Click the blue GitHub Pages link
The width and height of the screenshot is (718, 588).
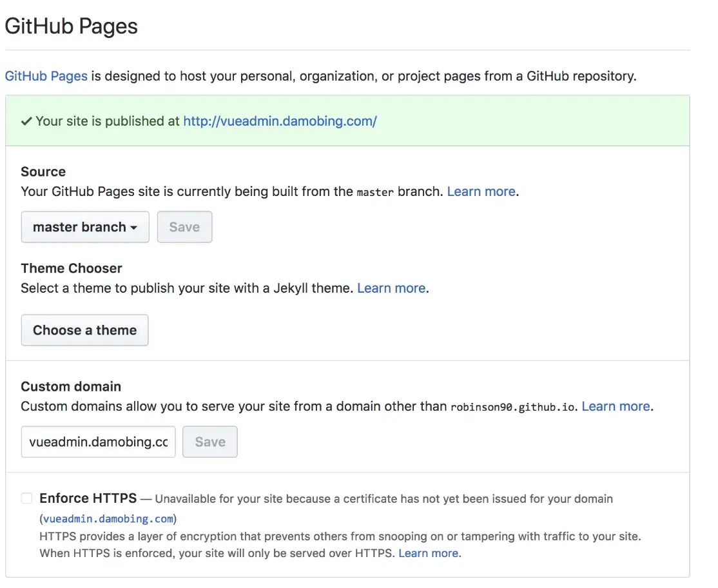pyautogui.click(x=46, y=76)
